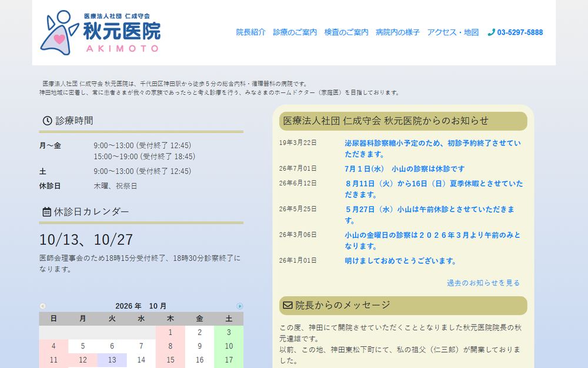Click the calendar icon beside 休診日カレンダー
The image size is (588, 368).
(x=46, y=212)
